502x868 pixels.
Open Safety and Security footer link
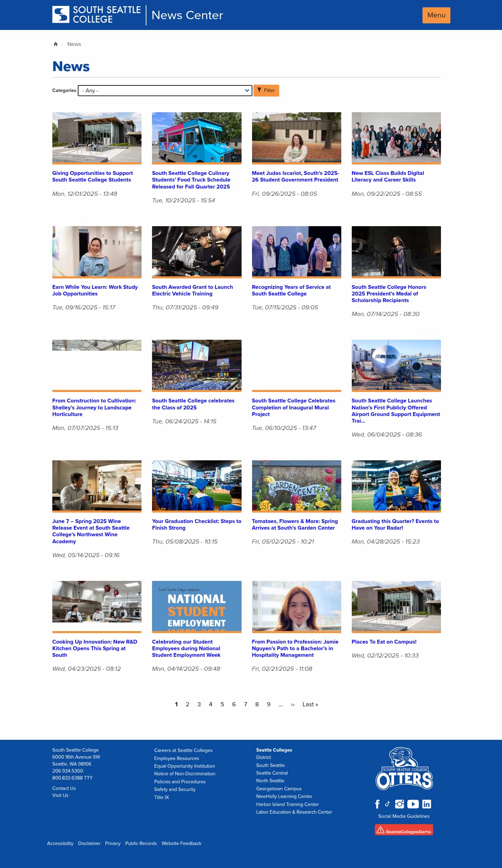[175, 789]
